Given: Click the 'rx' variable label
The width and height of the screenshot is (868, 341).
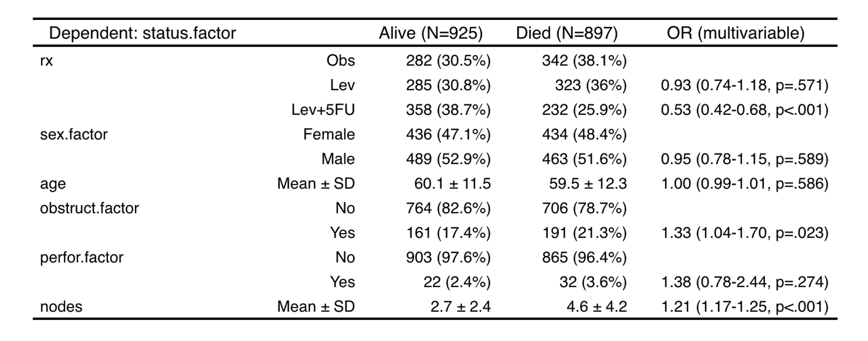Looking at the screenshot, I should [46, 61].
